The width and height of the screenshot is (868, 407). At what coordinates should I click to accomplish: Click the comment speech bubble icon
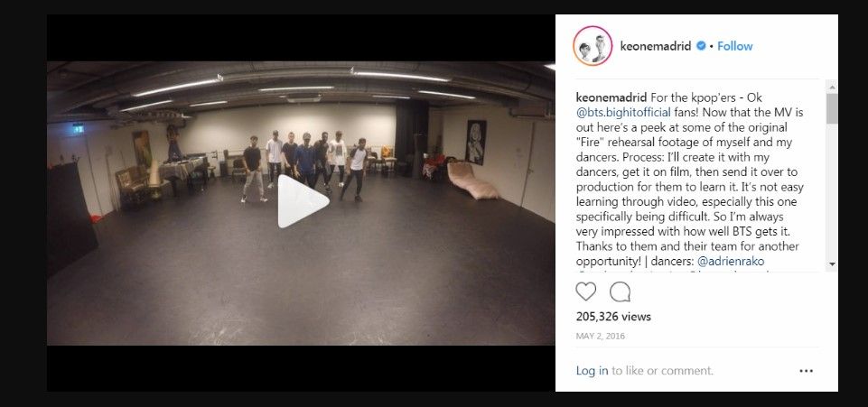click(620, 291)
